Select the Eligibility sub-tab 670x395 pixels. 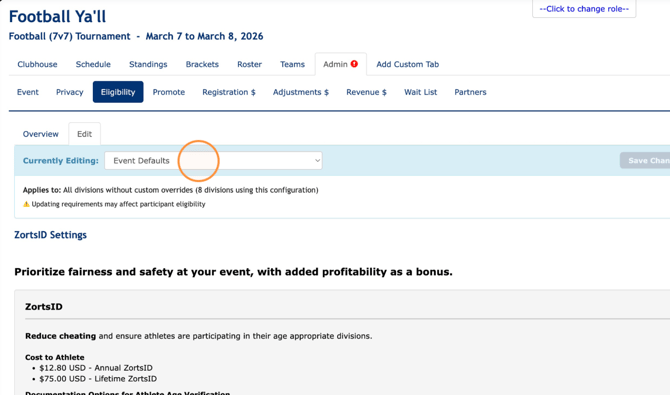click(118, 92)
